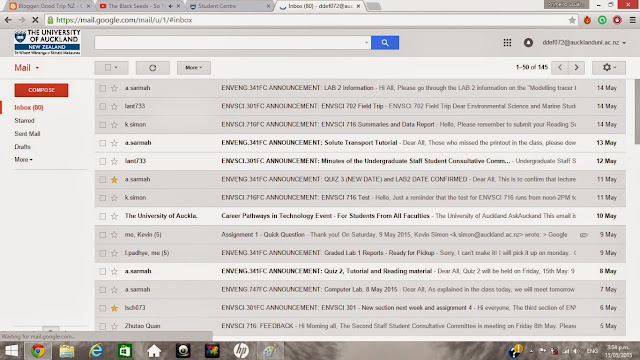Select checkbox for Minutes of the Undergraduate email
The width and height of the screenshot is (640, 360).
pyautogui.click(x=103, y=162)
